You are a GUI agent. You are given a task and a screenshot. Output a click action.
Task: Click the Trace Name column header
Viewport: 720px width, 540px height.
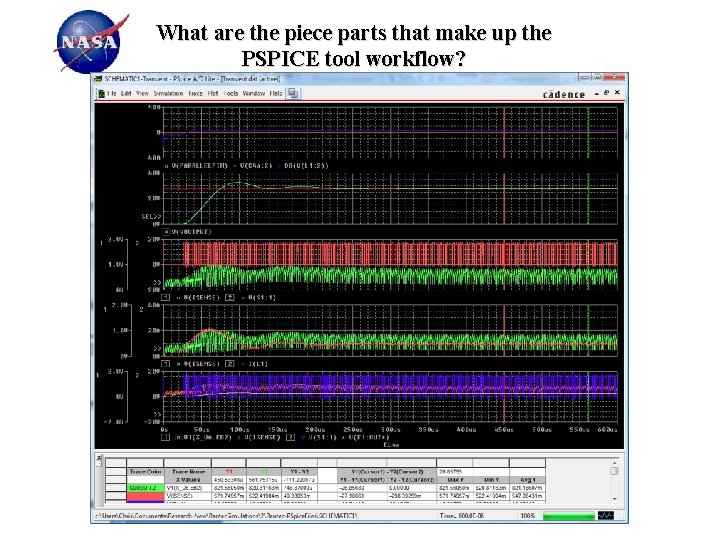(187, 472)
